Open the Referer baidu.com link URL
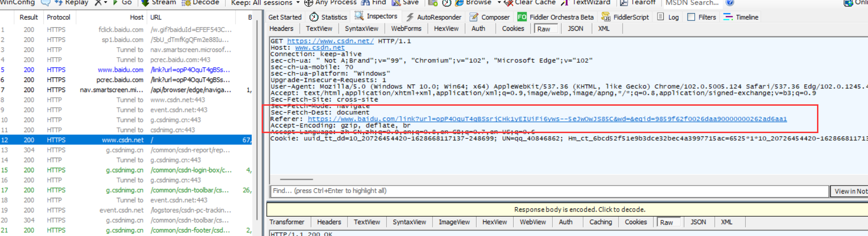 (x=547, y=119)
